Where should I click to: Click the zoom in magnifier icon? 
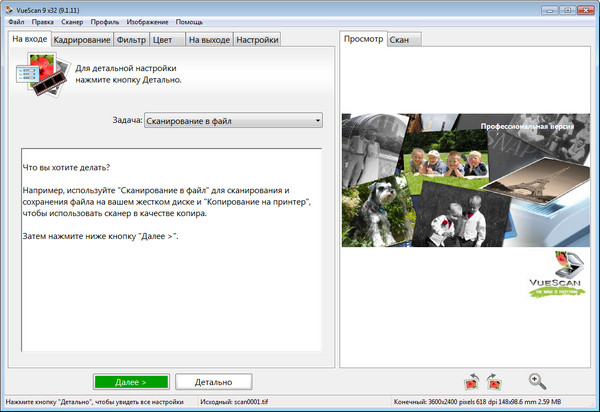pos(537,380)
